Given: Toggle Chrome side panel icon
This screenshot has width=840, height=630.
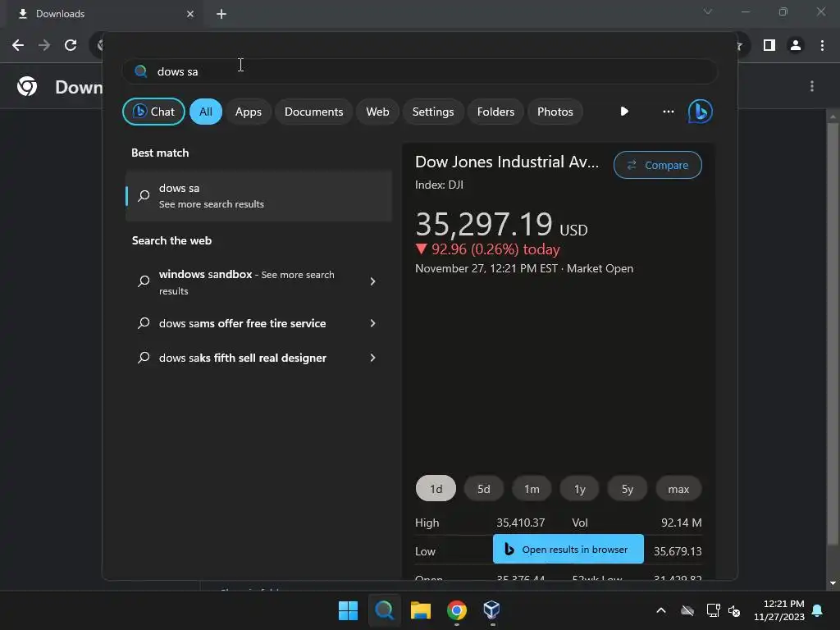Looking at the screenshot, I should 769,45.
